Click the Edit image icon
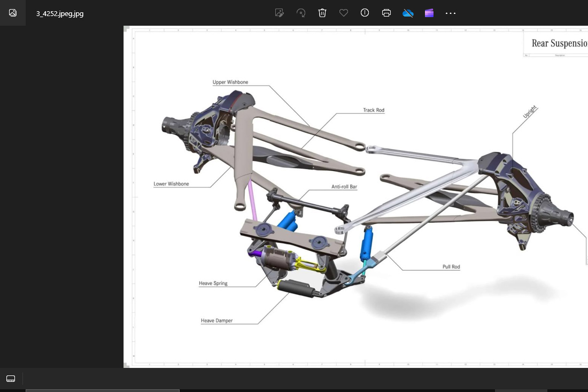588x392 pixels. (279, 13)
